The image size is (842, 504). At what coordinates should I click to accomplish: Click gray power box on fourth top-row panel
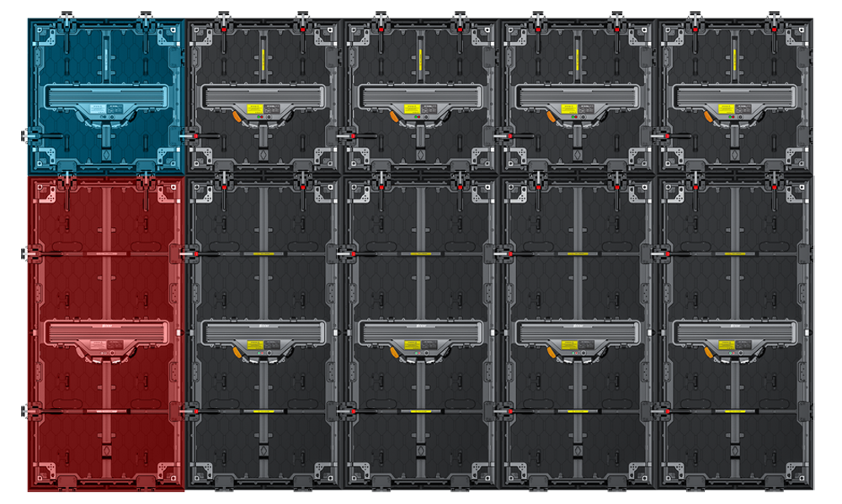tap(577, 98)
